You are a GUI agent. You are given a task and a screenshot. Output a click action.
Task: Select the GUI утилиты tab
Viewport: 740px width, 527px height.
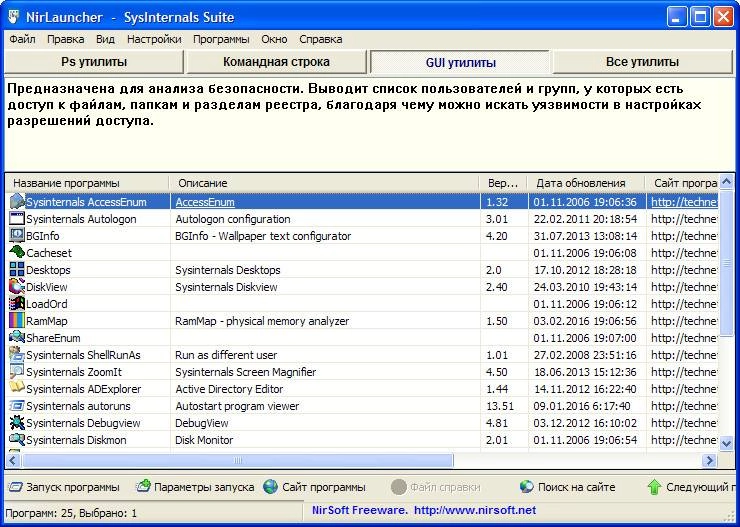coord(460,62)
